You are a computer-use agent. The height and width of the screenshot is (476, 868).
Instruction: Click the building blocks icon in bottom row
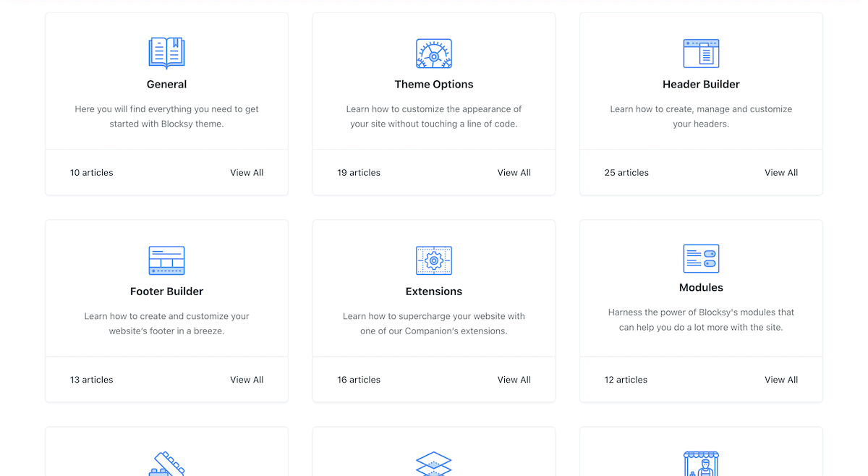pos(166,464)
